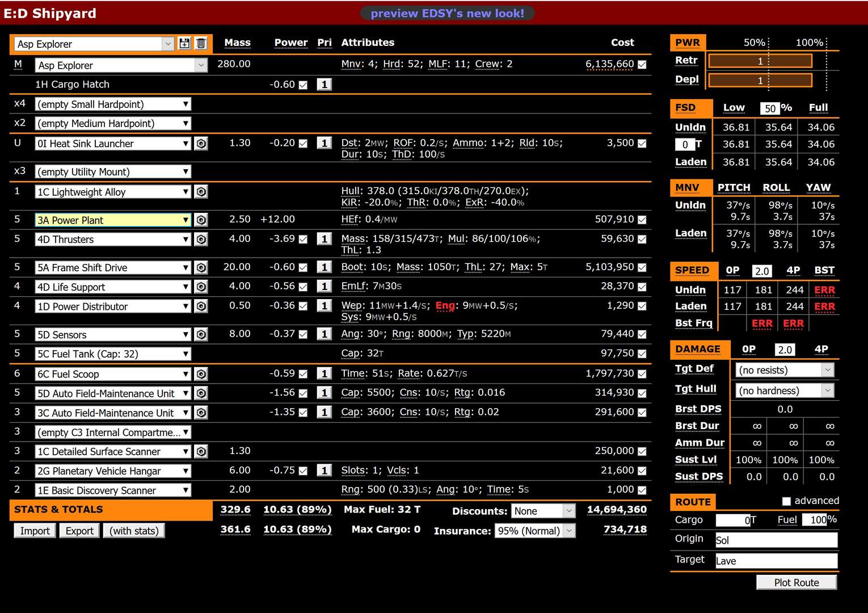Change priority box of 5D Sensors
This screenshot has width=868, height=613.
[x=324, y=334]
